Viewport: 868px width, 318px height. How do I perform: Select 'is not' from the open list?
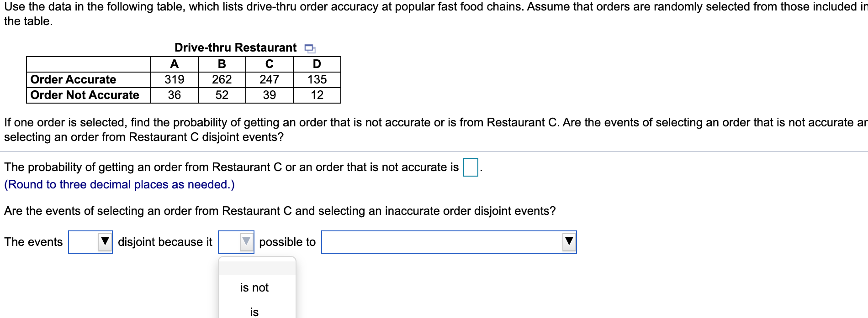pos(255,288)
